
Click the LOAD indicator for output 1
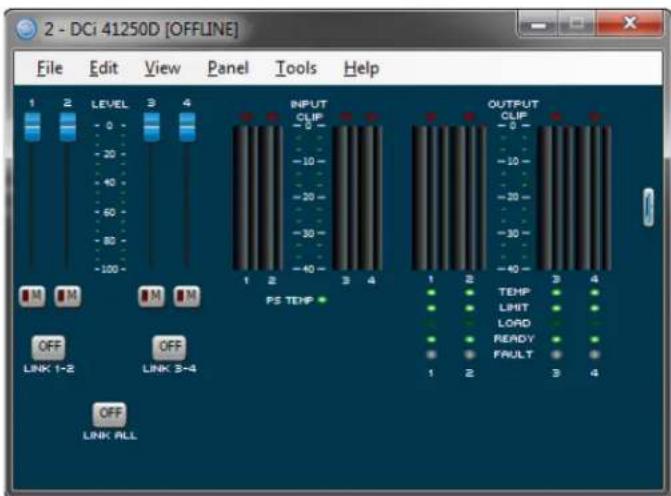[431, 324]
